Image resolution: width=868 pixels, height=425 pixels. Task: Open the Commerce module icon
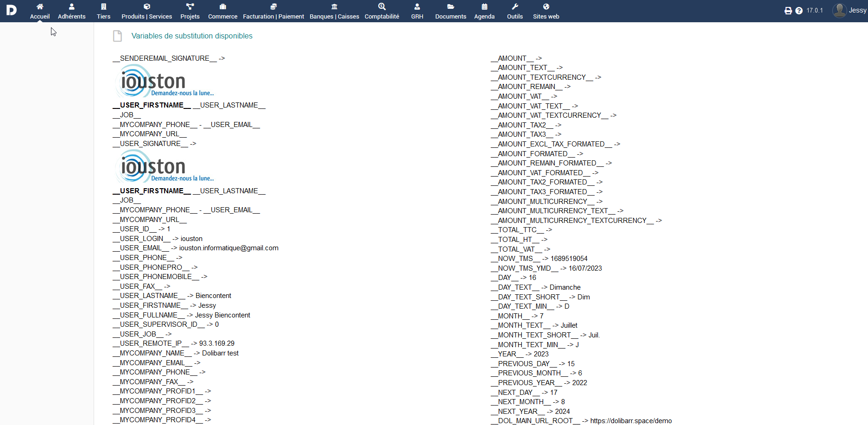(222, 7)
